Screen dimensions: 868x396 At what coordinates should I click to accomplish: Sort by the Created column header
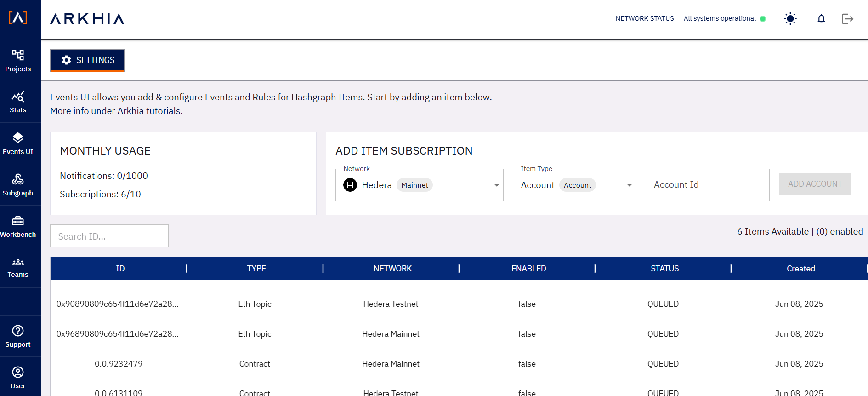coord(800,269)
